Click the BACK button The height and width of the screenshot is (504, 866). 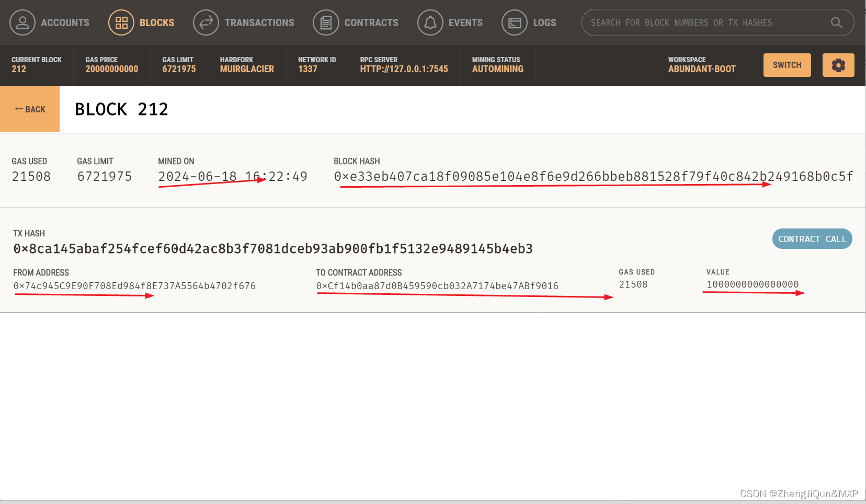pyautogui.click(x=30, y=109)
